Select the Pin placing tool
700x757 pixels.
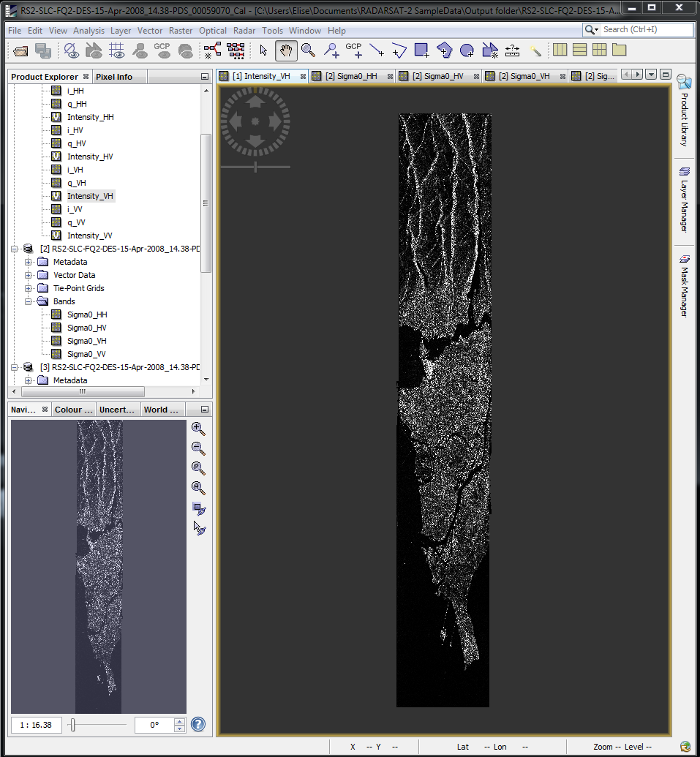(331, 50)
